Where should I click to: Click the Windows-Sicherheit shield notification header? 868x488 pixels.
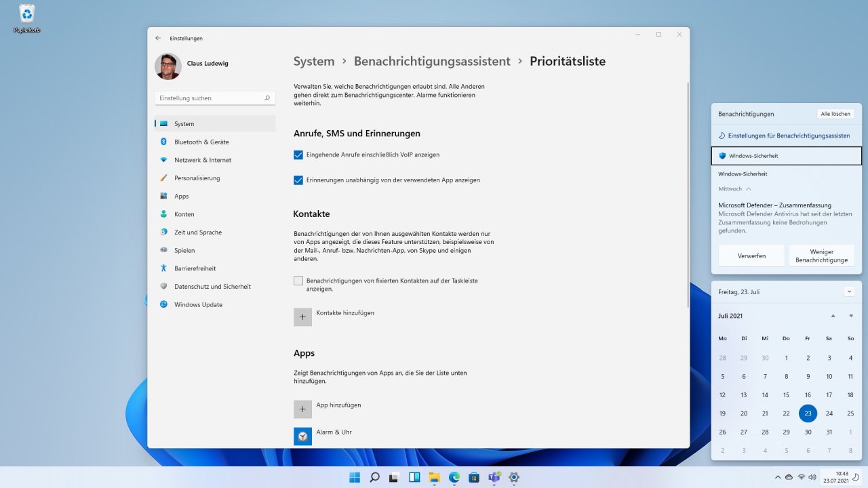787,156
